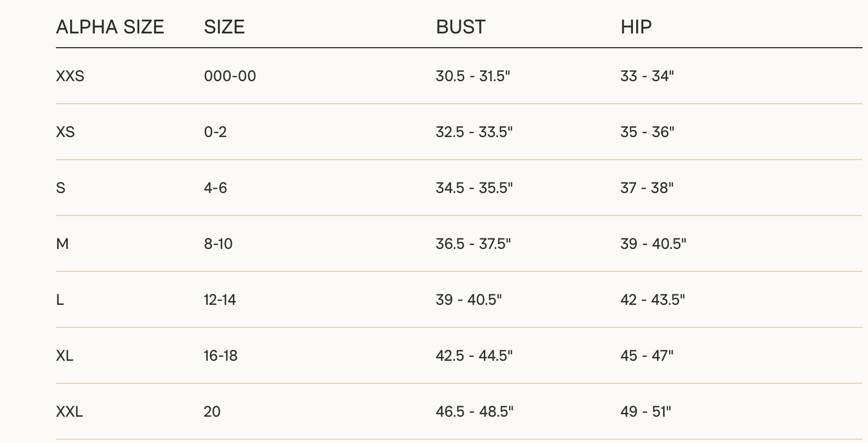The height and width of the screenshot is (443, 868).
Task: Click the XXL alpha size cell
Action: (70, 411)
